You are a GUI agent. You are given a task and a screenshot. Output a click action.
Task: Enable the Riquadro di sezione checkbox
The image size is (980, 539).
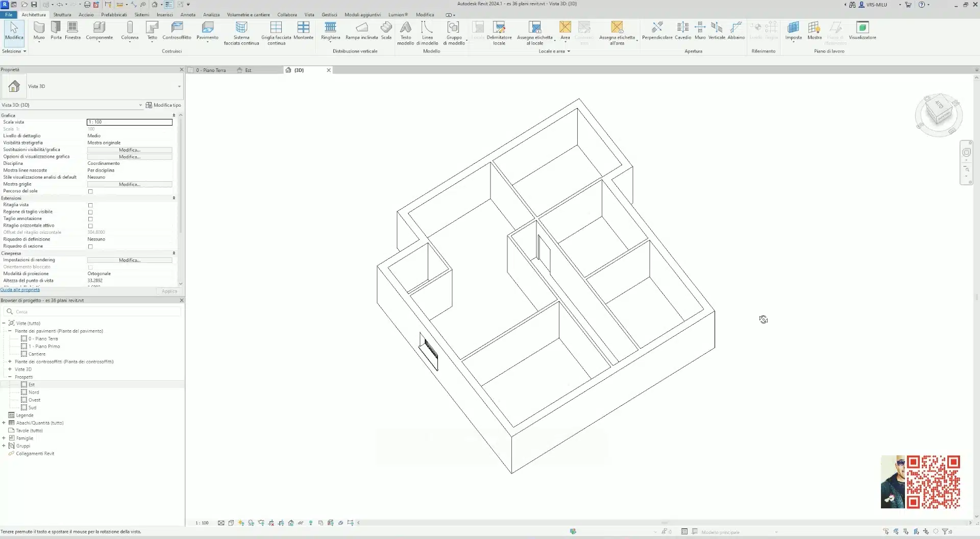click(90, 247)
